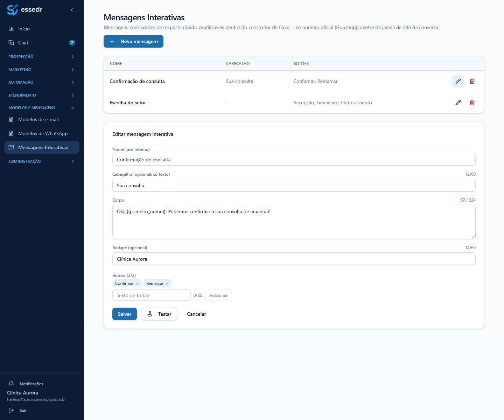Open Modelos de WhatsApp

click(x=42, y=133)
